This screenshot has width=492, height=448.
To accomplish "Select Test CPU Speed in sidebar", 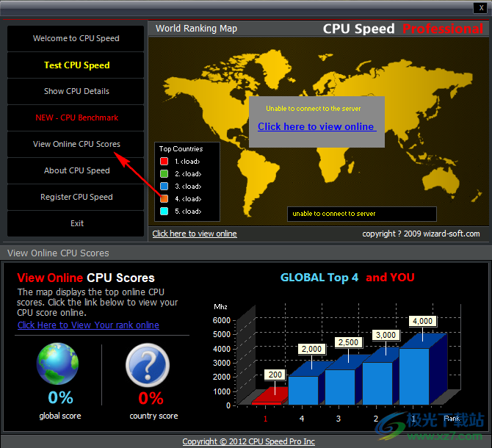I will coord(76,65).
